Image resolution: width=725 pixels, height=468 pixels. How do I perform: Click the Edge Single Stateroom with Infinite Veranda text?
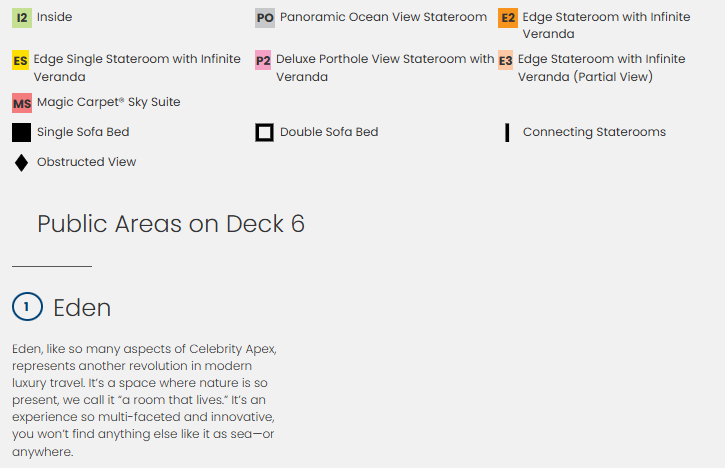pyautogui.click(x=136, y=68)
